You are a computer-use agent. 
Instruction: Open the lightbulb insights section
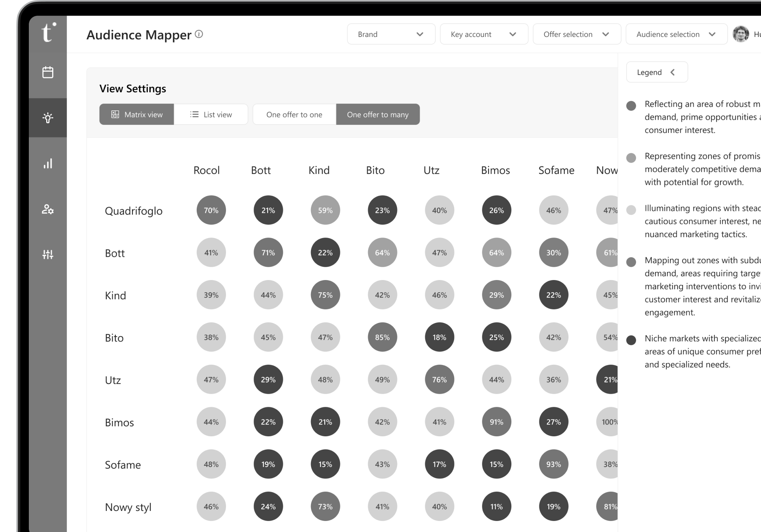48,118
